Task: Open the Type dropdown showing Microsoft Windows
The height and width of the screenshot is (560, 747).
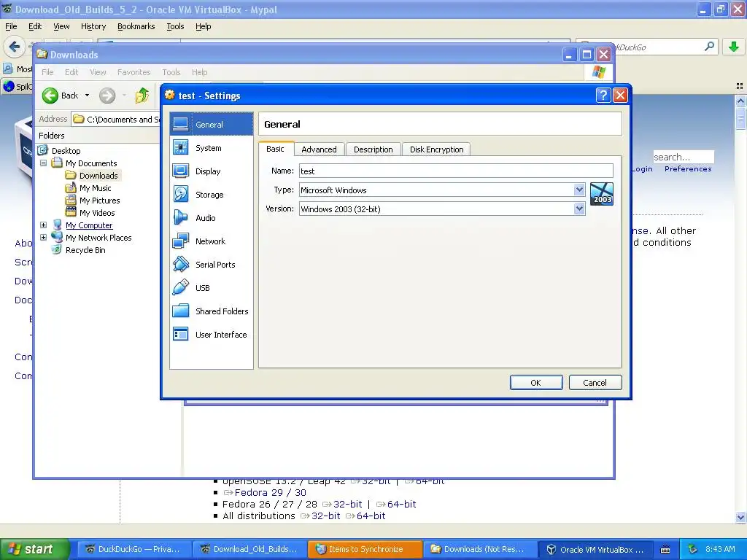Action: point(578,190)
